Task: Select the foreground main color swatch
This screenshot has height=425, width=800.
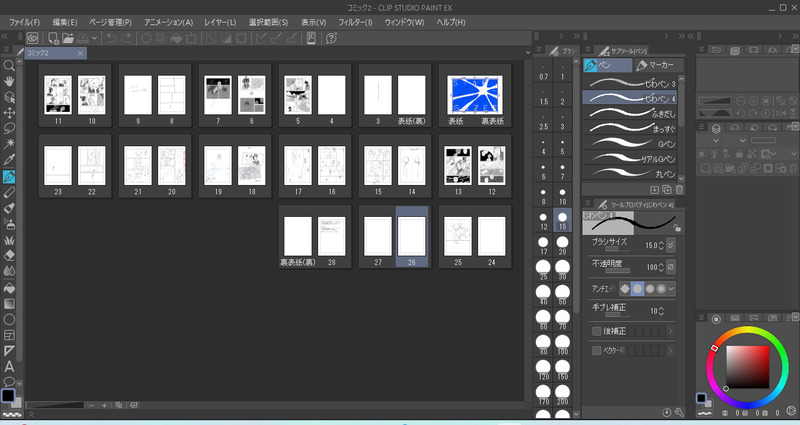Action: pos(8,395)
